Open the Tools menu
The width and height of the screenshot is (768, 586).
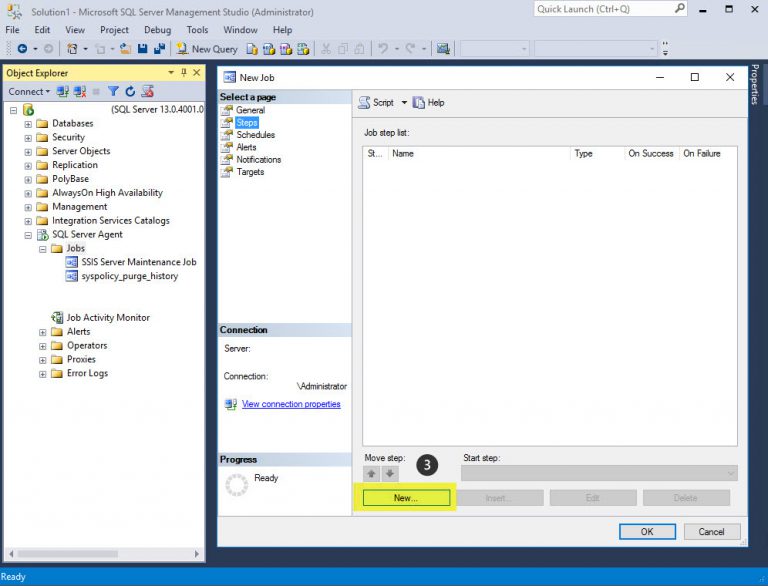(x=197, y=30)
